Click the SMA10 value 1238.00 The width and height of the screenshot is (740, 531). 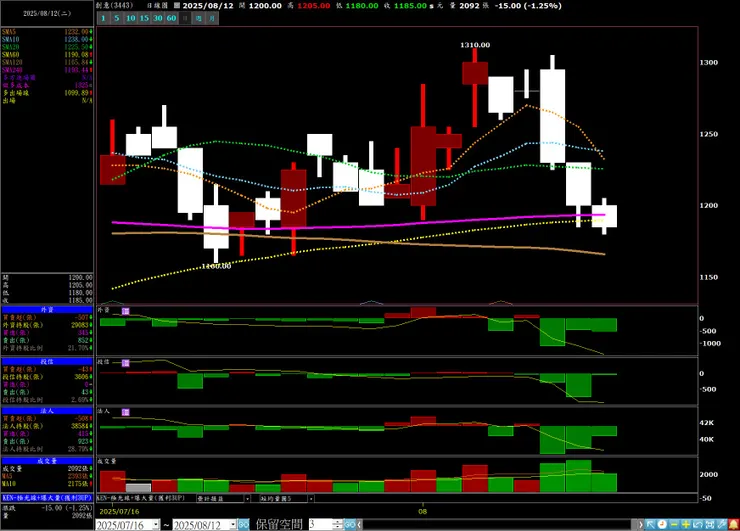click(x=76, y=40)
